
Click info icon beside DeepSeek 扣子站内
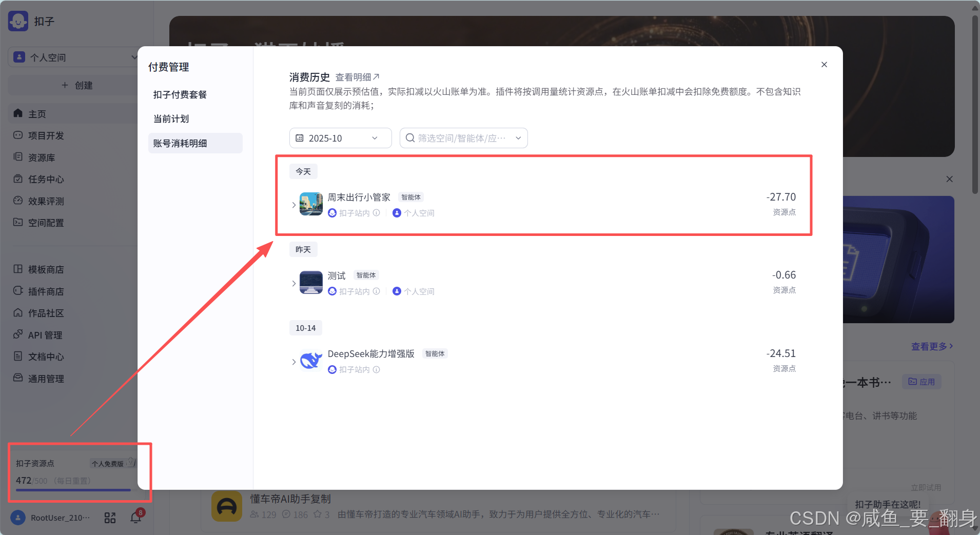tap(376, 369)
